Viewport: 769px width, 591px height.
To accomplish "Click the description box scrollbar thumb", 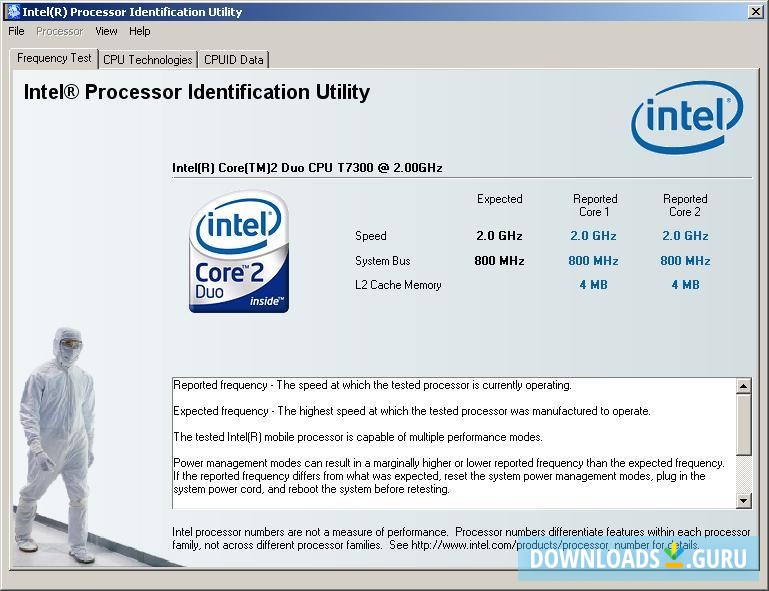I will click(743, 424).
